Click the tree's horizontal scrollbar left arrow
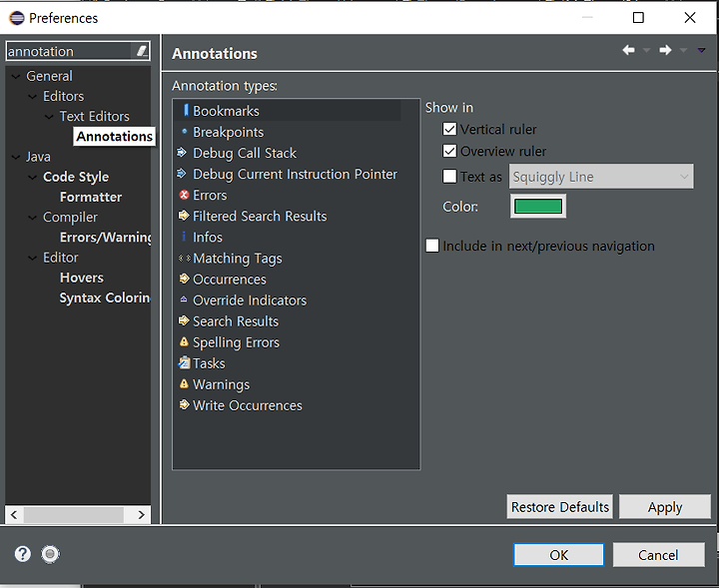The image size is (719, 588). 14,515
